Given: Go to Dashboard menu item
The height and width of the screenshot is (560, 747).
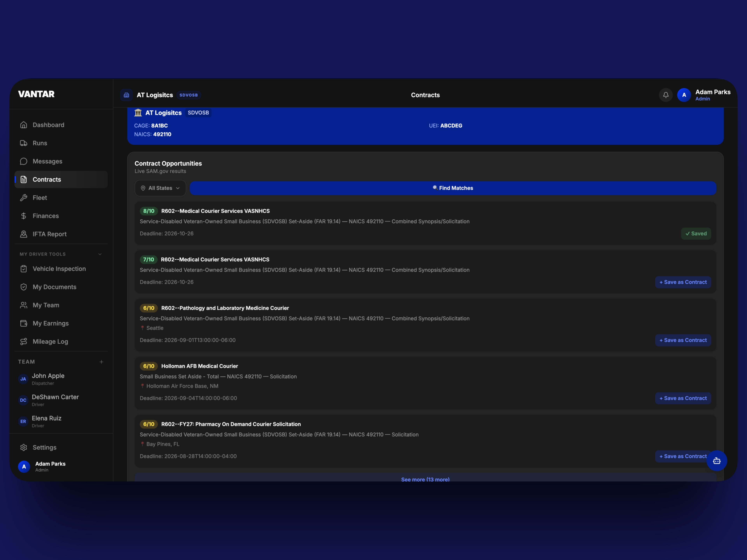Looking at the screenshot, I should [x=61, y=125].
